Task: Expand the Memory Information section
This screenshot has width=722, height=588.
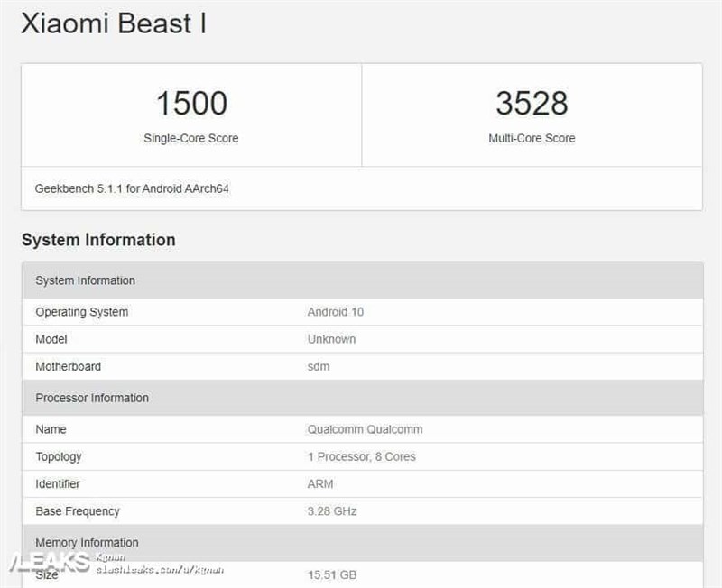Action: (x=88, y=542)
